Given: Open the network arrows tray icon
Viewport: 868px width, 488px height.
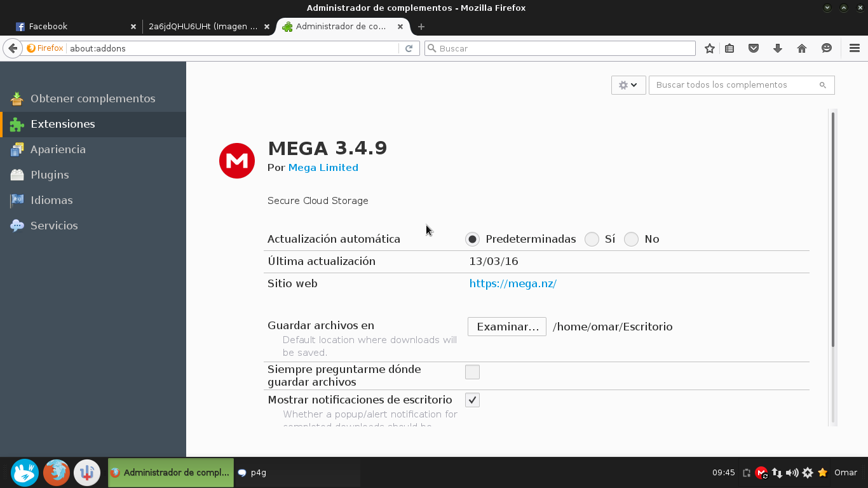Looking at the screenshot, I should click(776, 473).
